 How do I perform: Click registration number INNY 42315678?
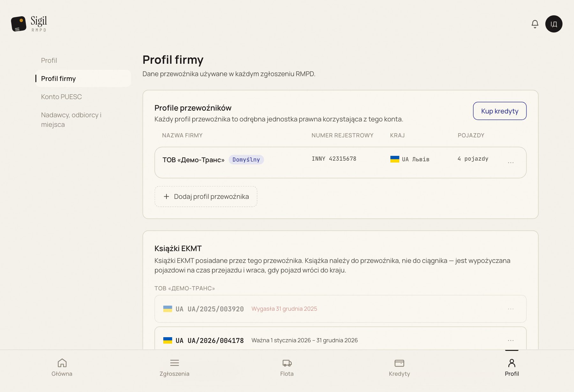[334, 159]
